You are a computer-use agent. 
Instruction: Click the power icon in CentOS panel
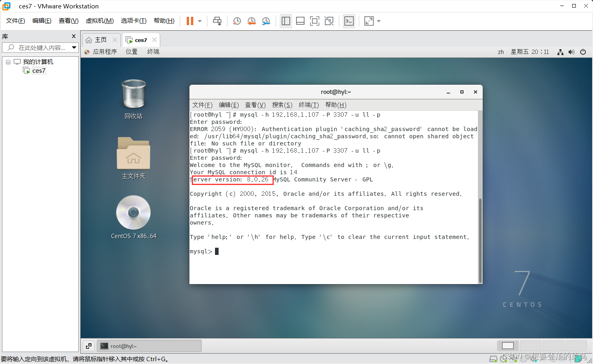tap(583, 52)
